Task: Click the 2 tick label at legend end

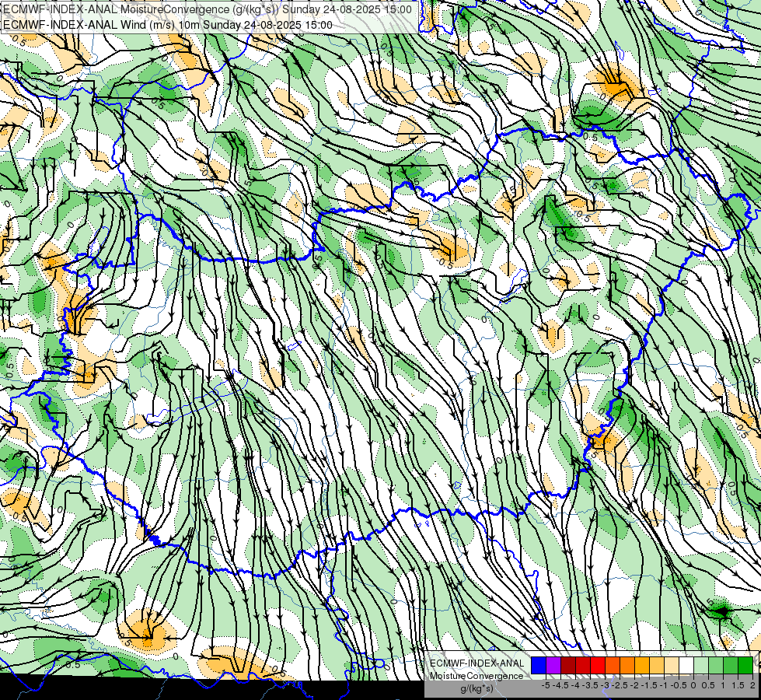Action: point(752,685)
